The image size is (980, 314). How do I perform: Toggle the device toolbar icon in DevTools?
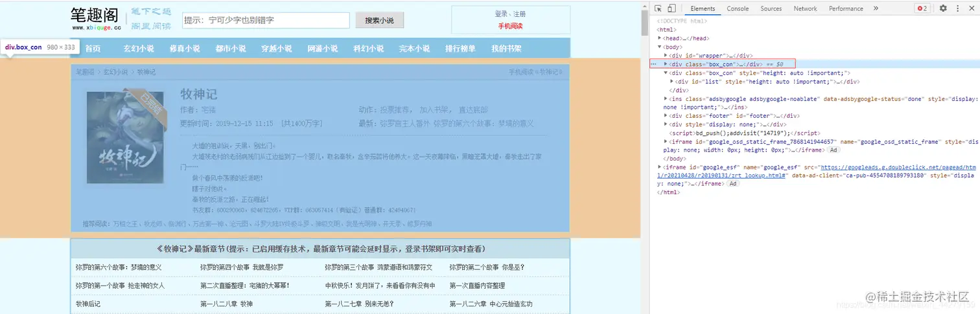[x=671, y=8]
